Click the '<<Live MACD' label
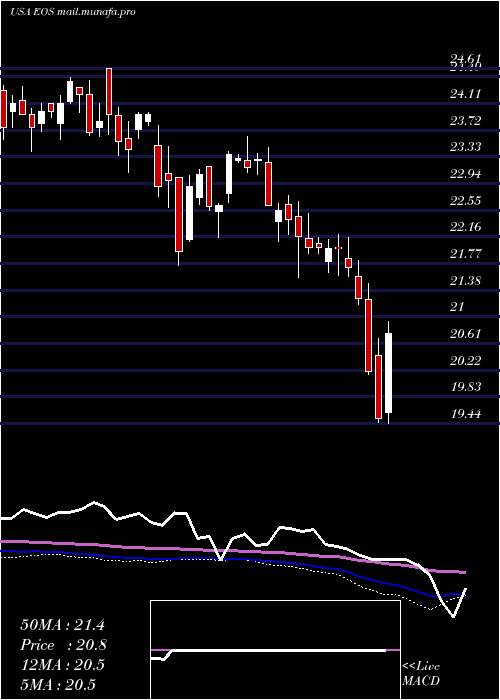Screen dimensions: 500x700 [x=421, y=673]
